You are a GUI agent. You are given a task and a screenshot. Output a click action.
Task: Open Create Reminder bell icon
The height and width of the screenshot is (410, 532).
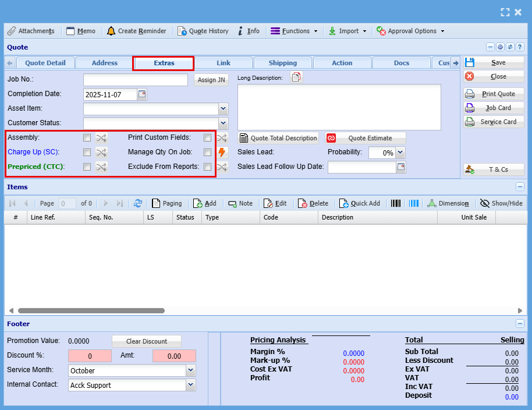pos(111,31)
